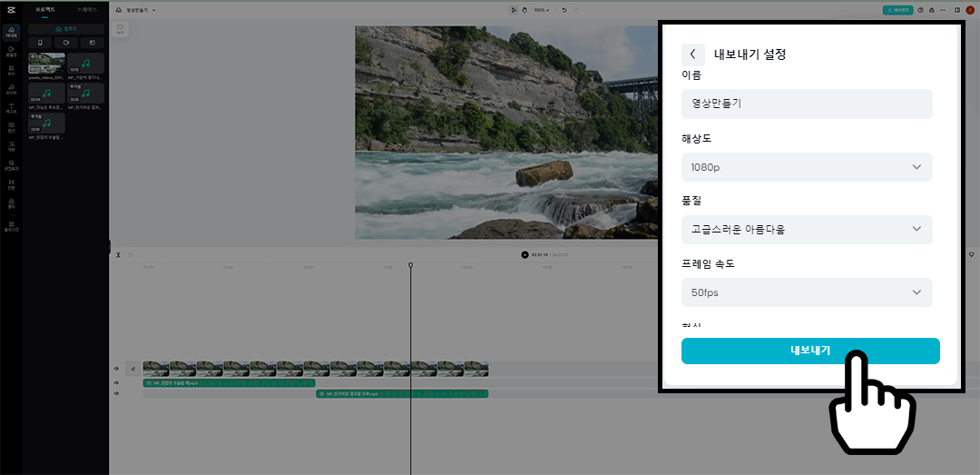Click the timeline playhead marker

[411, 265]
